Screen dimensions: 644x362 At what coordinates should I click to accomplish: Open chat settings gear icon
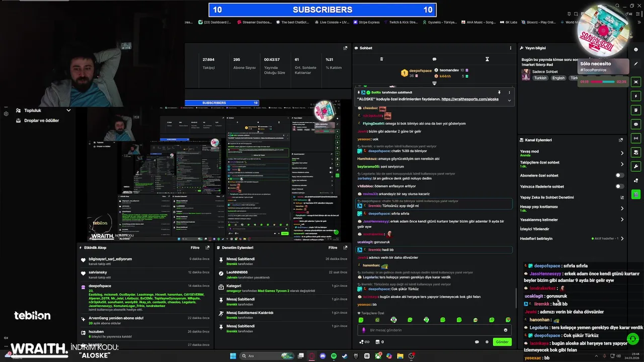coord(487,342)
